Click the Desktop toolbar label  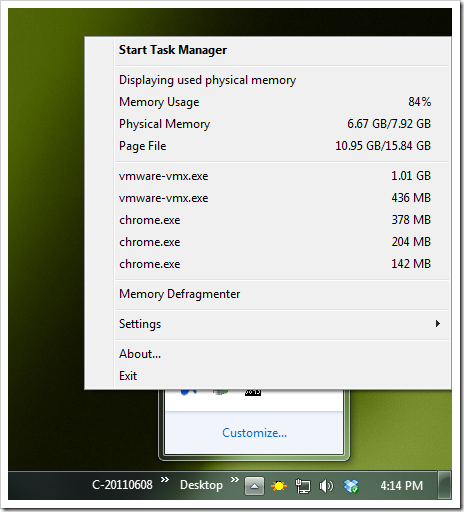[x=201, y=485]
